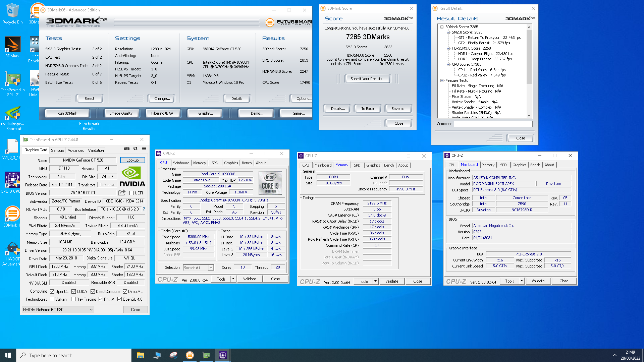Click the Run 3DMark button
The width and height of the screenshot is (644, 362).
(67, 113)
